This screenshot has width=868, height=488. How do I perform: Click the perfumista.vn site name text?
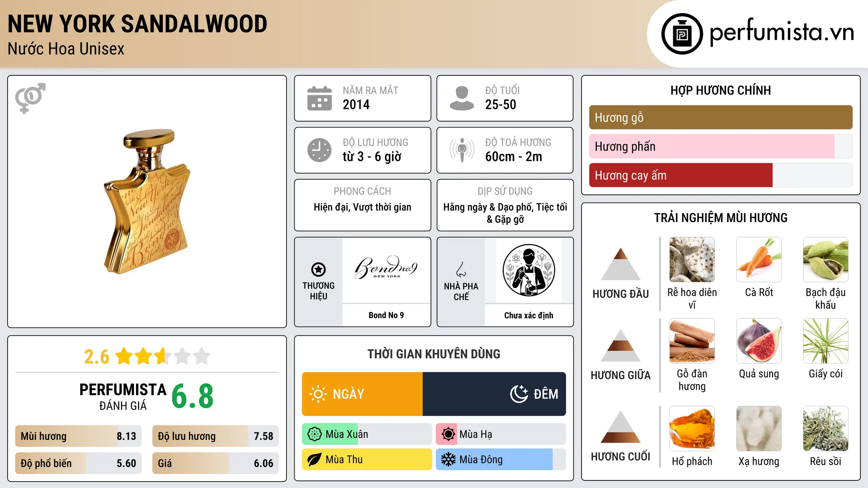point(782,33)
